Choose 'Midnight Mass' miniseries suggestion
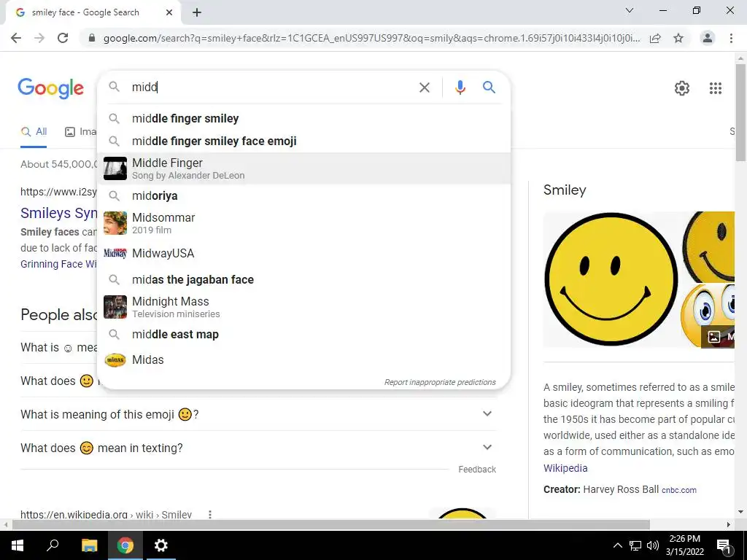This screenshot has width=747, height=560. pos(303,307)
